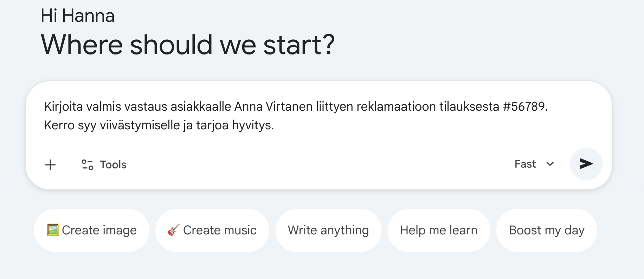Tap the Boost my day chip
This screenshot has height=279, width=644.
547,230
